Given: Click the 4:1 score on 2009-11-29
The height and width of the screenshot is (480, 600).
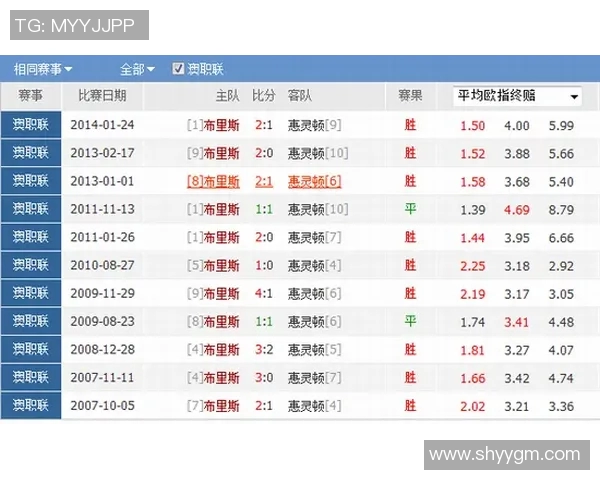Looking at the screenshot, I should 264,294.
